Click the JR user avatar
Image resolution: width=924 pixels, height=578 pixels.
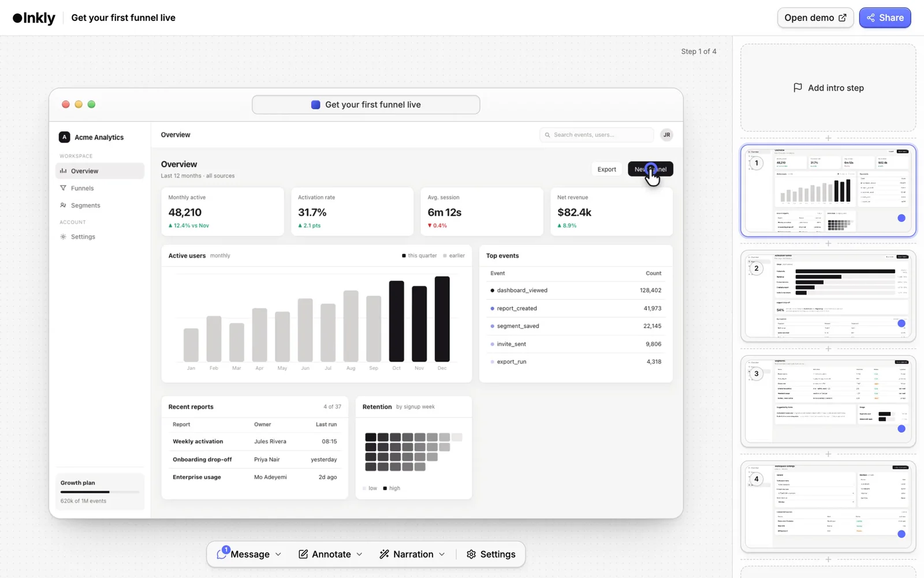click(x=666, y=135)
